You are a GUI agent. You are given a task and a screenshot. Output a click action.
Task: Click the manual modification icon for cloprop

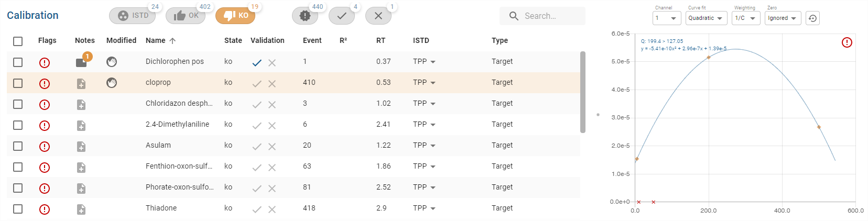(112, 83)
